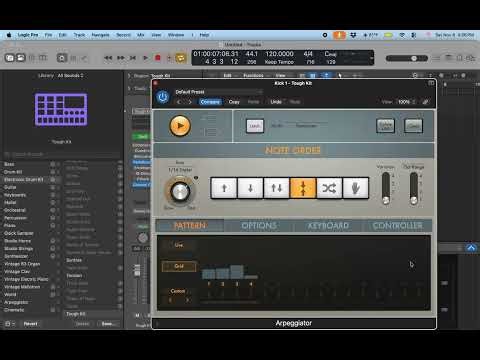Viewport: 480px width, 360px height.
Task: Start the Arpeggiator play button
Action: coord(180,126)
